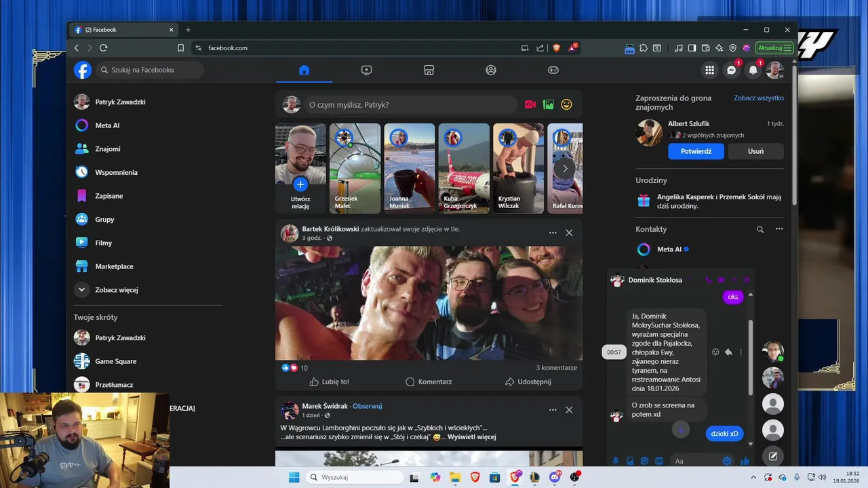This screenshot has height=488, width=868.
Task: Open Brave Shields lion icon
Action: tap(557, 48)
